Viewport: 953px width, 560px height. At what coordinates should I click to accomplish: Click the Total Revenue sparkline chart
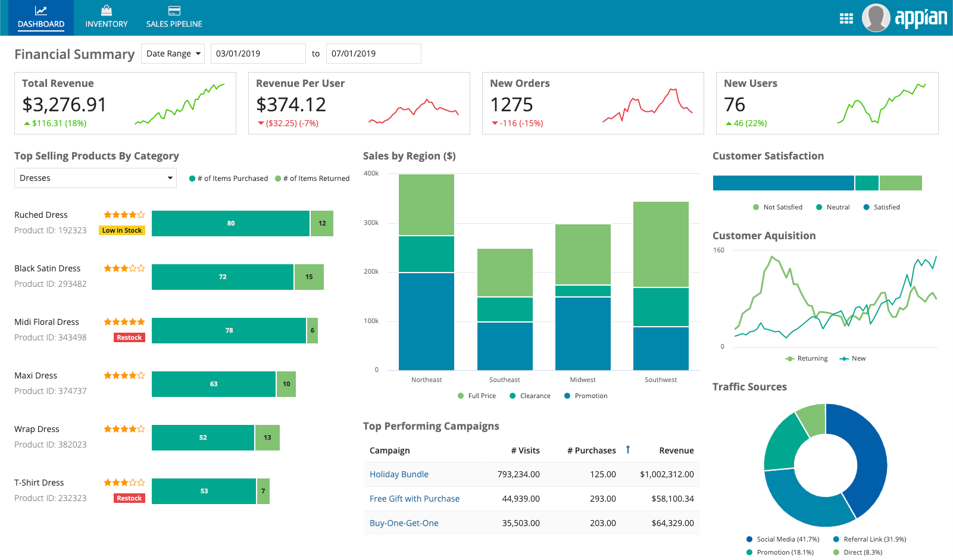[x=180, y=104]
